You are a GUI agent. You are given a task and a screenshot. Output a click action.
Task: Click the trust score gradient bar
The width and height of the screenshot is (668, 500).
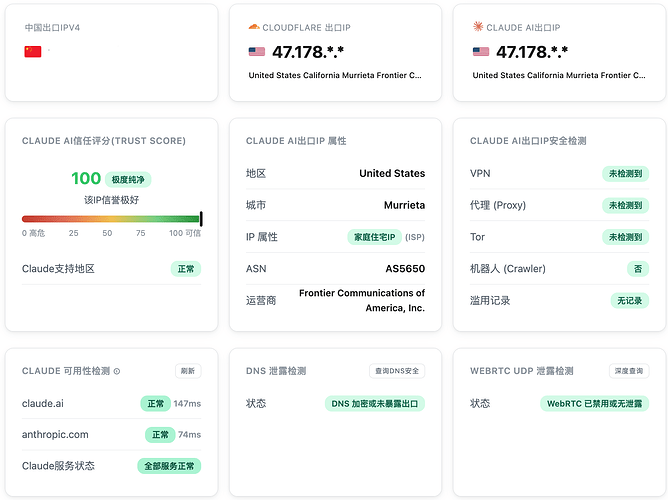(111, 219)
